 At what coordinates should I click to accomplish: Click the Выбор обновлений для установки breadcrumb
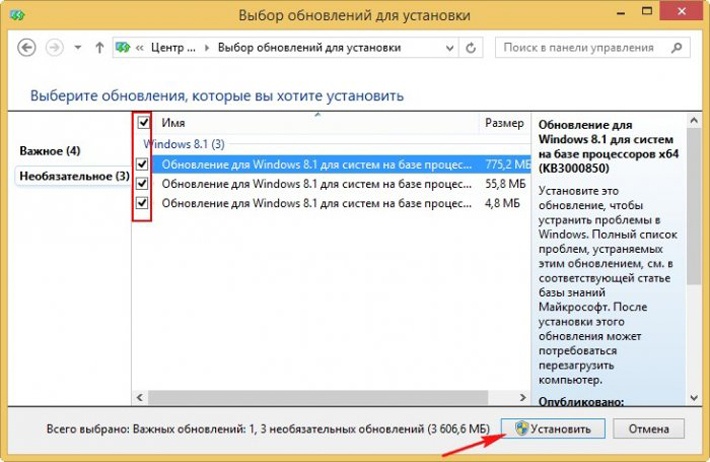click(309, 48)
